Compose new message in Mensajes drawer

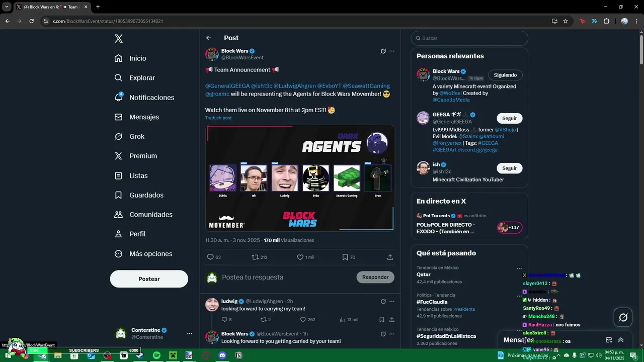point(609,340)
